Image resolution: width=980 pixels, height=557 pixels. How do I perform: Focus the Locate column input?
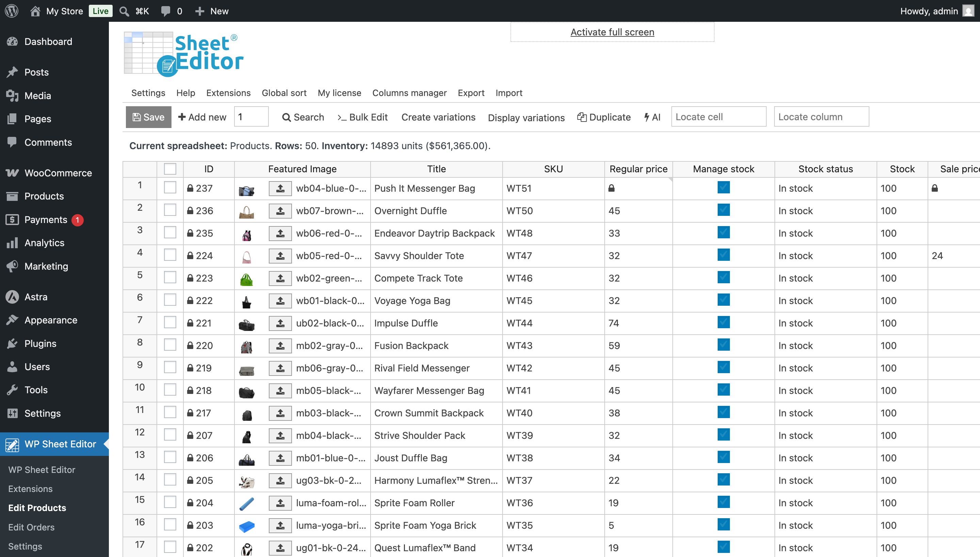point(821,117)
